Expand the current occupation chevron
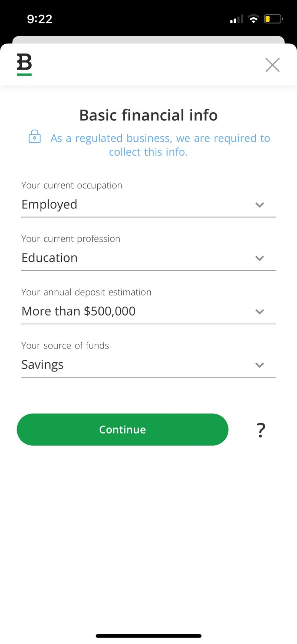 click(x=260, y=205)
